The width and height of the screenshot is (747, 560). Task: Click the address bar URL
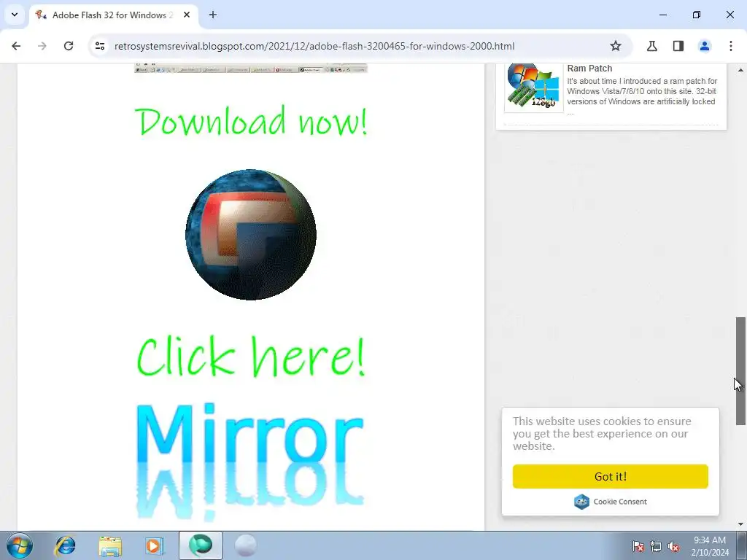(314, 46)
